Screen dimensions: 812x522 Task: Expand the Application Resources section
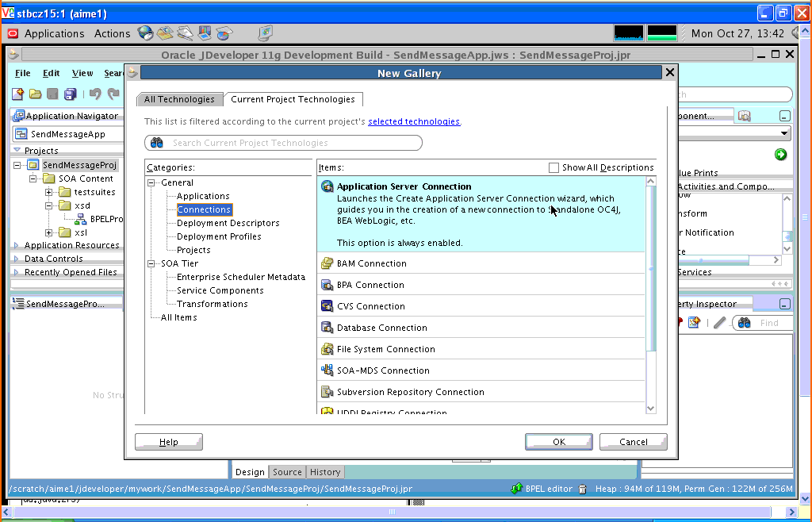(x=17, y=245)
